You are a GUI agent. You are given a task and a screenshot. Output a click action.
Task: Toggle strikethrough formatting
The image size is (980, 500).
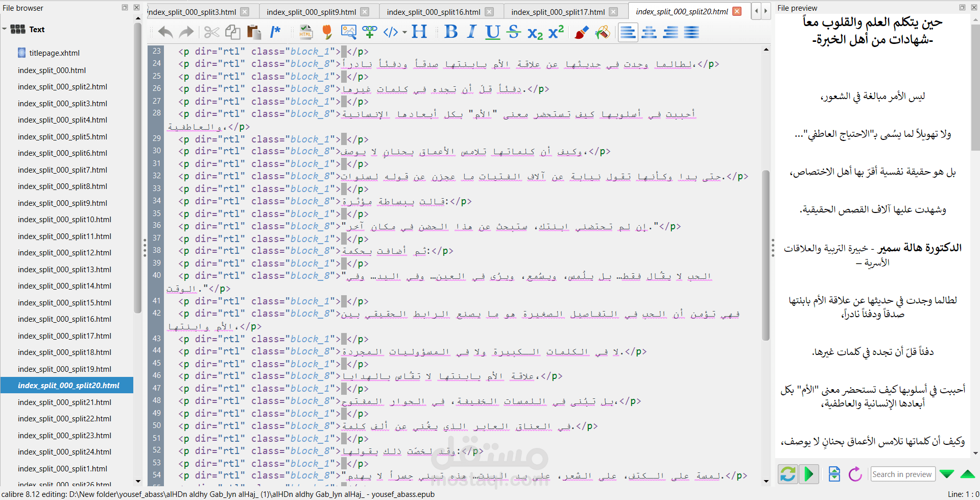tap(514, 32)
